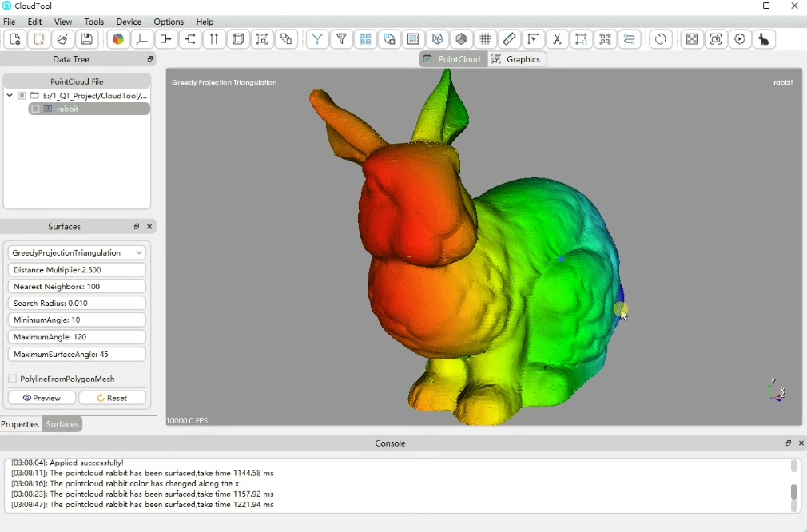Float the Surfaces panel
This screenshot has height=532, width=807.
click(x=137, y=226)
